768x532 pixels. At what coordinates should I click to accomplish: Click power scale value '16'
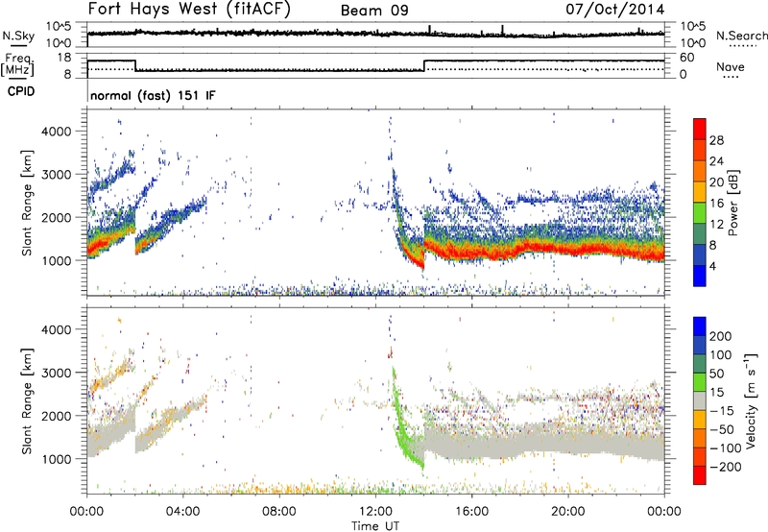[716, 204]
